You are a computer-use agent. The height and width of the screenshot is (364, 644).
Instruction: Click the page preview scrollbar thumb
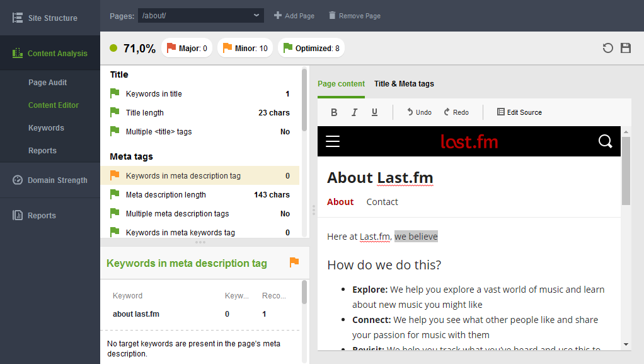626,171
